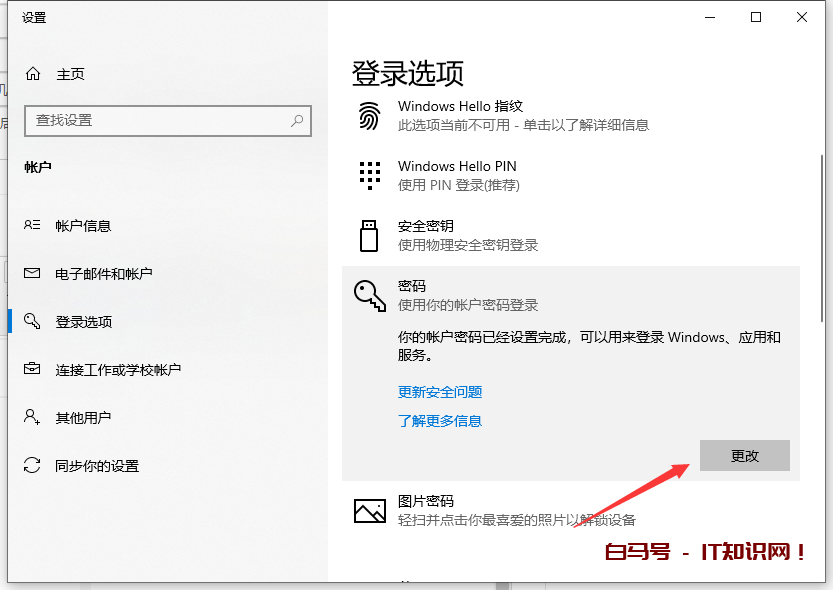The height and width of the screenshot is (590, 833).
Task: Click the 电子邮件和帐户 envelope icon
Action: (32, 273)
